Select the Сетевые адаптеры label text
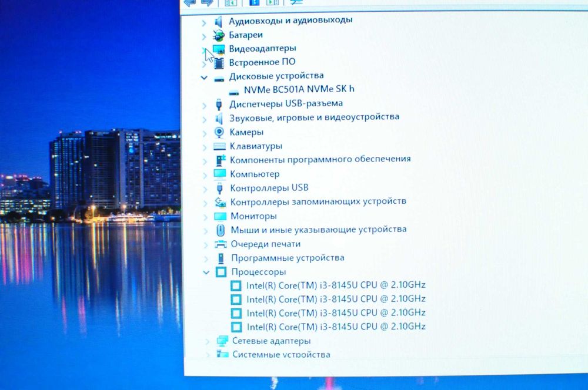588x390 pixels. click(x=271, y=341)
